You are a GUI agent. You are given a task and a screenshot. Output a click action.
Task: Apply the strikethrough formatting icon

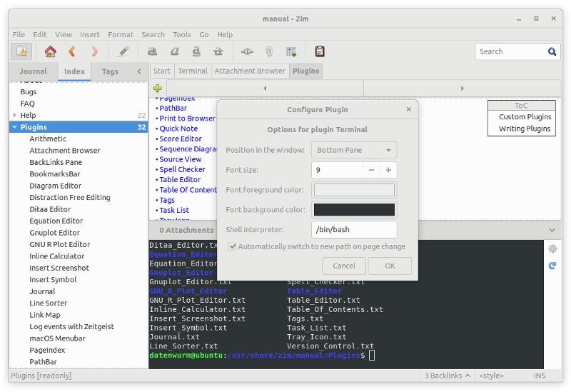[x=218, y=51]
